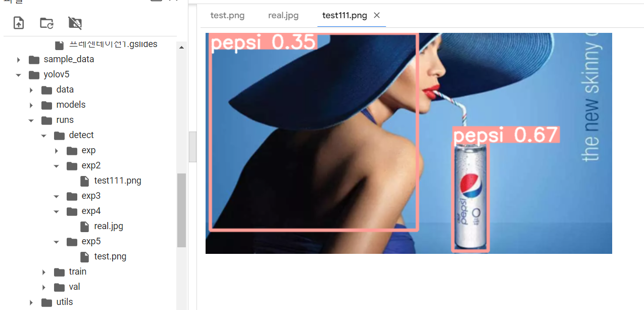Select the utils folder label
The height and width of the screenshot is (310, 644).
(x=65, y=302)
